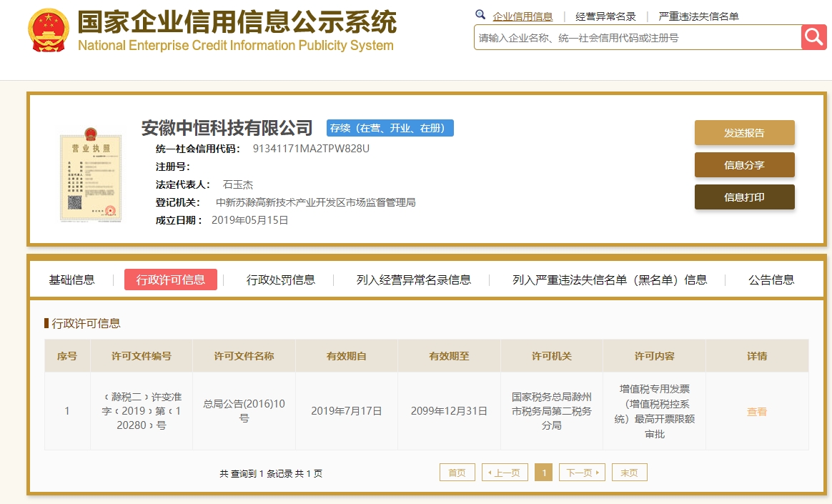Click the small magnifier icon beside 企业信用信息

click(x=480, y=15)
